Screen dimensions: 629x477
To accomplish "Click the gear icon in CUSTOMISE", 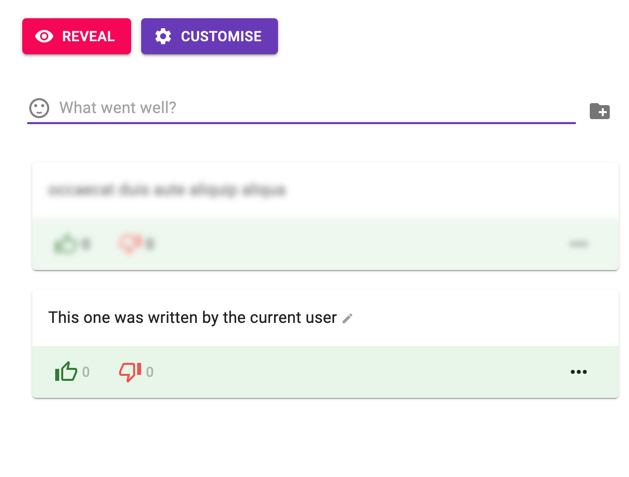I will click(x=163, y=37).
